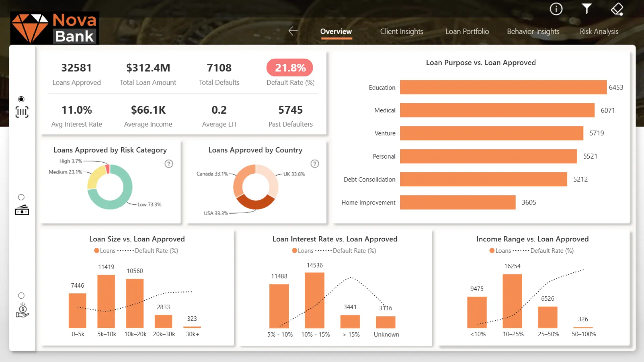The height and width of the screenshot is (362, 644).
Task: Select the middle sidebar radio button
Action: 21,197
